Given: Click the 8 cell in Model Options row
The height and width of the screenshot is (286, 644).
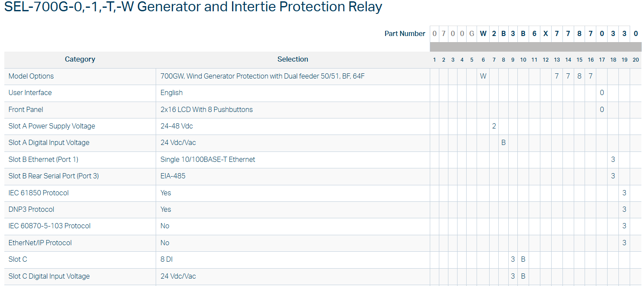Looking at the screenshot, I should click(579, 76).
